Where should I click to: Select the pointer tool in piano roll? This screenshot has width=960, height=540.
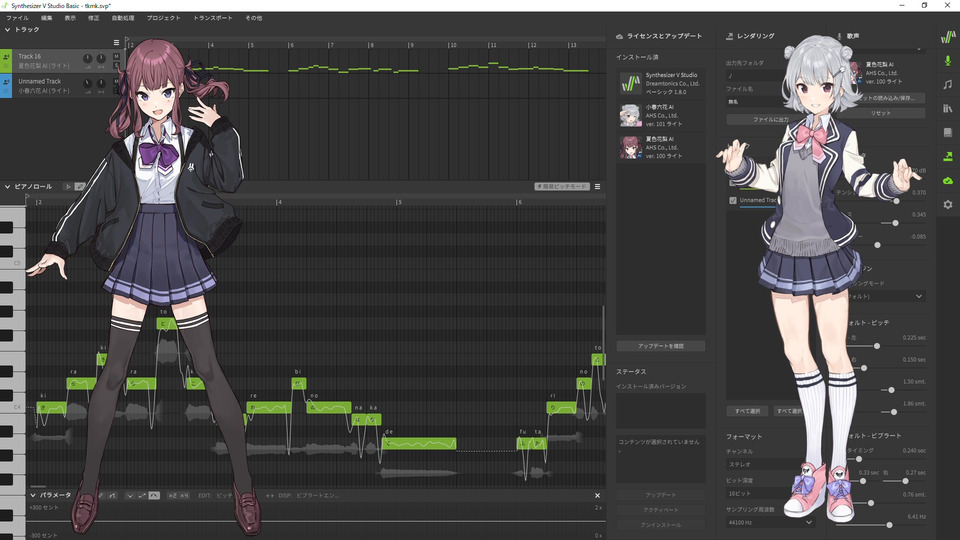point(69,187)
